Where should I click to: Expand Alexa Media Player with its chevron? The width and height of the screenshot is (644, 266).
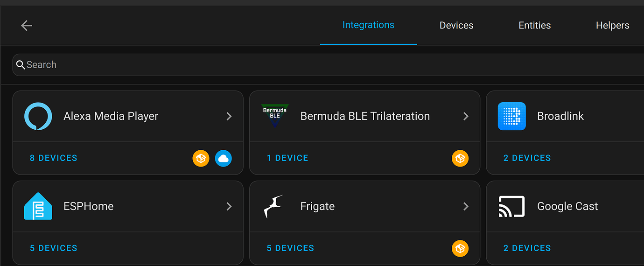click(229, 116)
